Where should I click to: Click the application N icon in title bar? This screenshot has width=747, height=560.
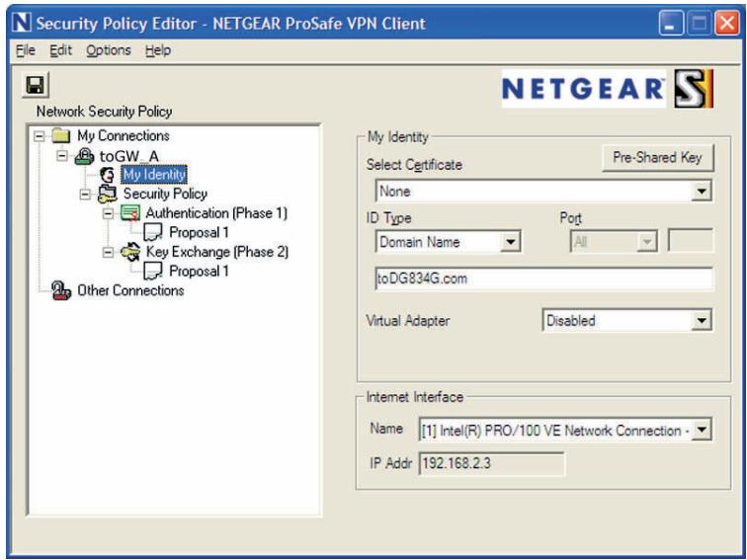tap(22, 23)
